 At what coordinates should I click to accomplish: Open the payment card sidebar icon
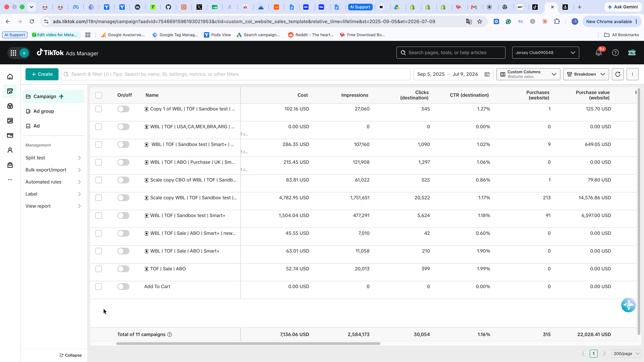(10, 136)
